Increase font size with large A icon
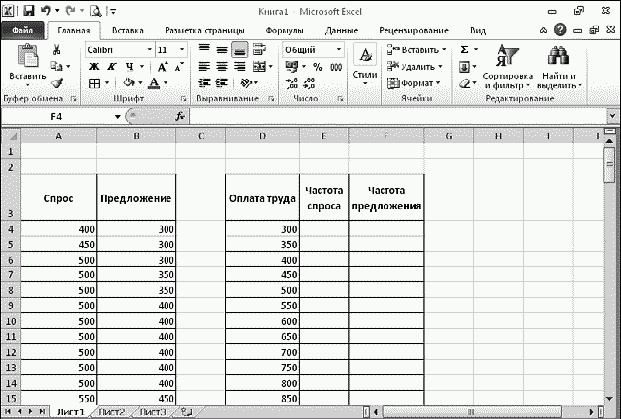 coord(162,67)
